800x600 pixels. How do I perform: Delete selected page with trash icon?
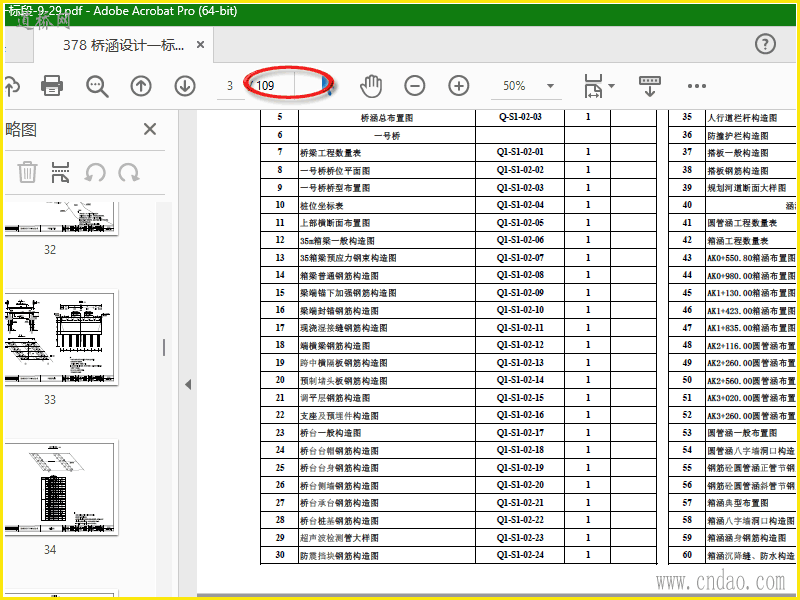click(x=27, y=172)
